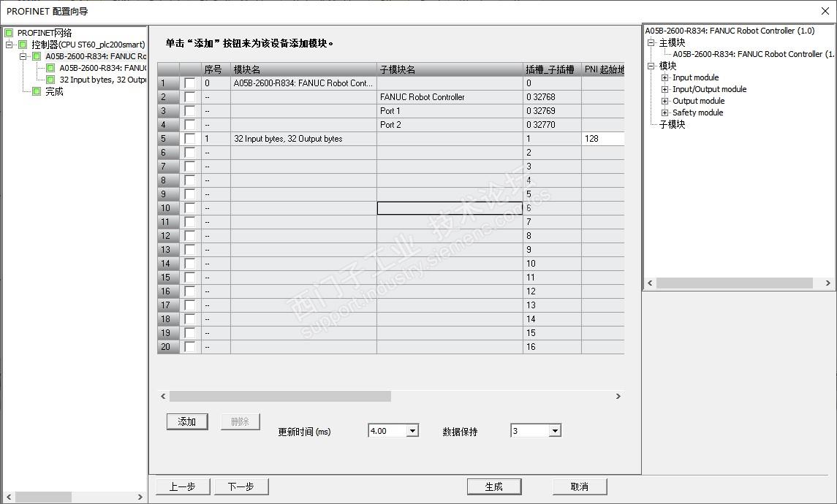Tick the checkbox in the Port 2 row
This screenshot has height=504, width=837.
click(x=189, y=125)
